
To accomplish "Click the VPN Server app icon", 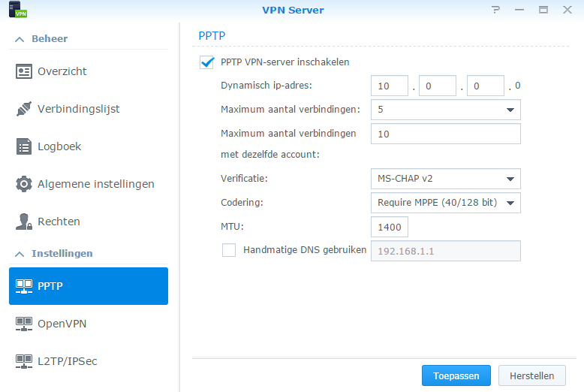I will (x=18, y=10).
